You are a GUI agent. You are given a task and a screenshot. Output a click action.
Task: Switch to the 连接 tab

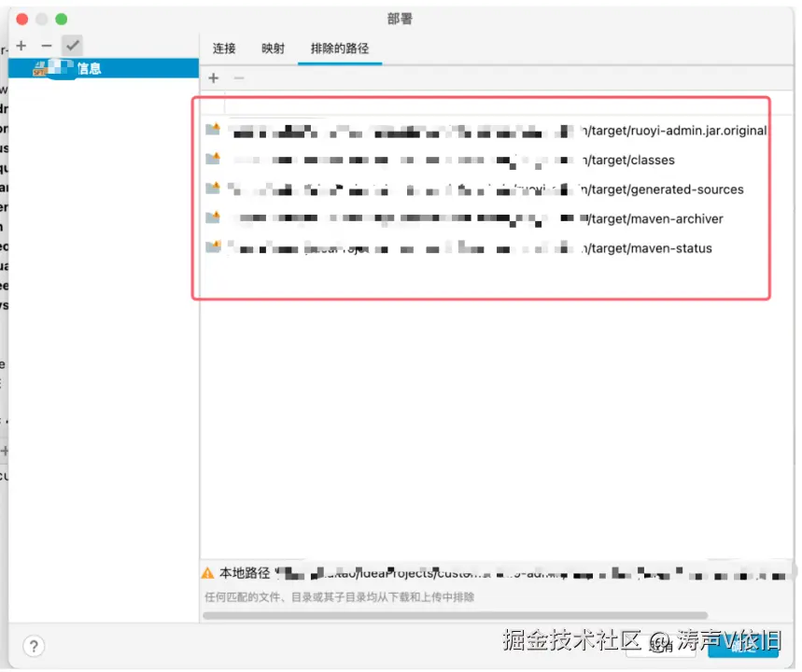pos(223,48)
